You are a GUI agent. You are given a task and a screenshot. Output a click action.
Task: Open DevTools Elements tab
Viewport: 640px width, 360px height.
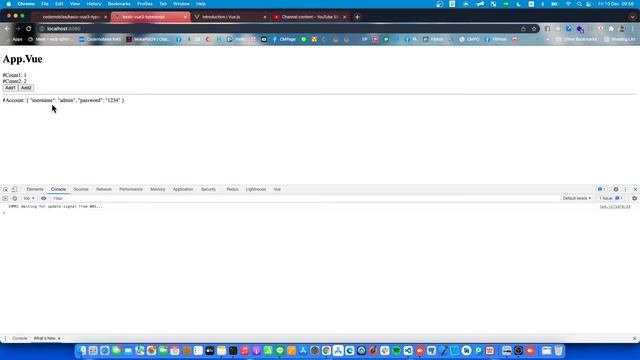35,189
